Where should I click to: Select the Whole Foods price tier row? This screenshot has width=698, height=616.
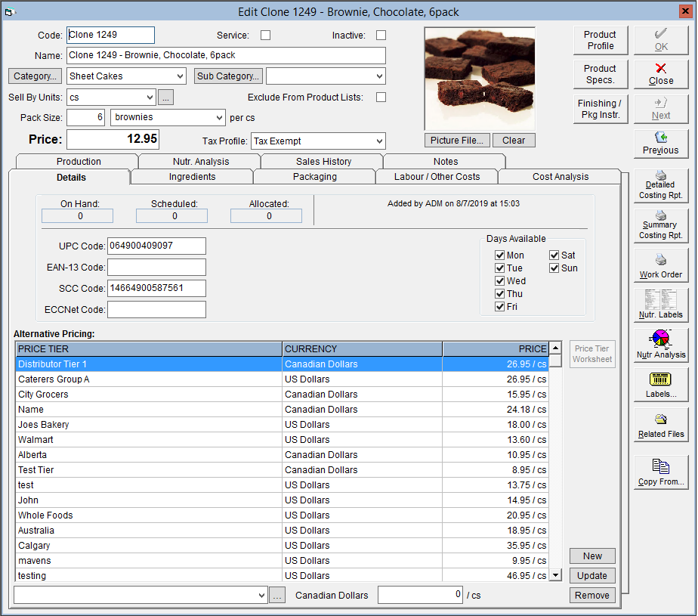(x=283, y=515)
